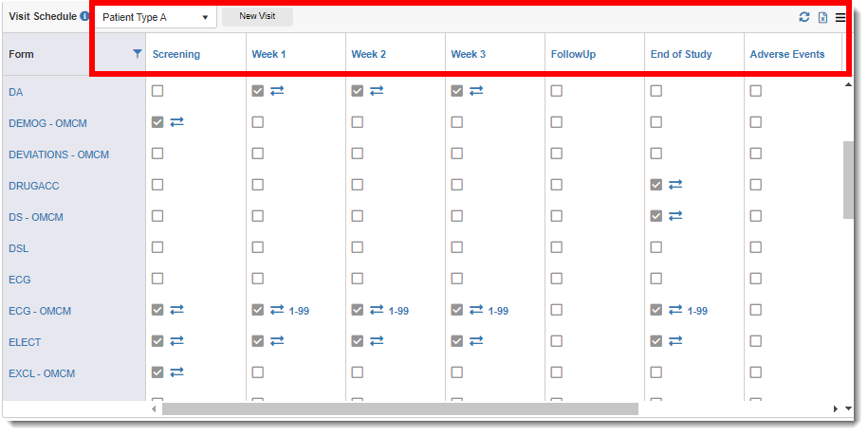Refresh the visit schedule grid
This screenshot has height=435, width=868.
click(804, 17)
